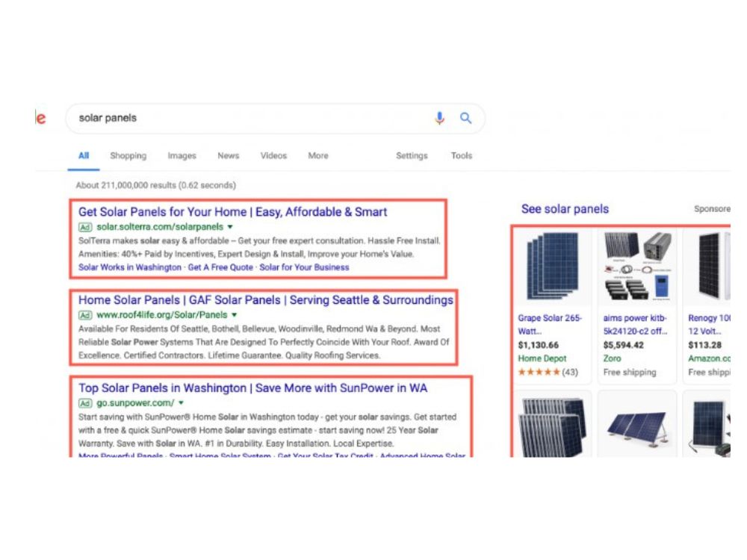This screenshot has width=747, height=560.
Task: Click the $5,594.42 price text
Action: click(x=623, y=345)
